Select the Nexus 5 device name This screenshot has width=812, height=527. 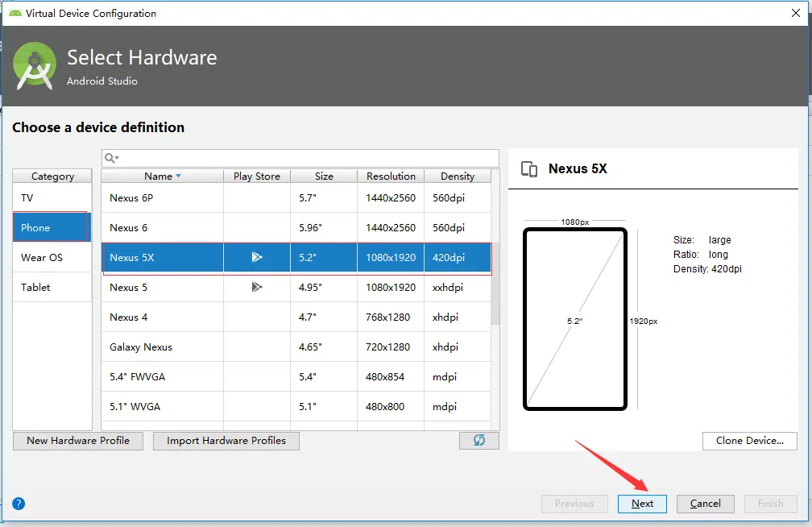[128, 287]
